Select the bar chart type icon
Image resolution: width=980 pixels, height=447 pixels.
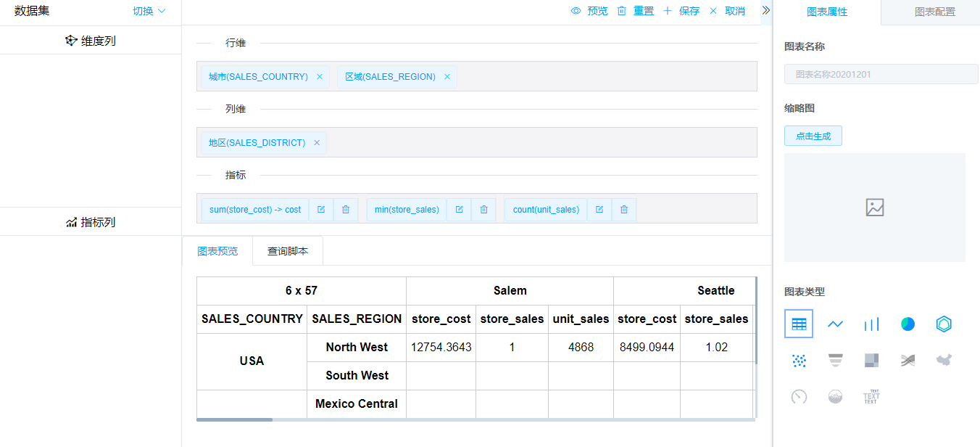pos(871,324)
